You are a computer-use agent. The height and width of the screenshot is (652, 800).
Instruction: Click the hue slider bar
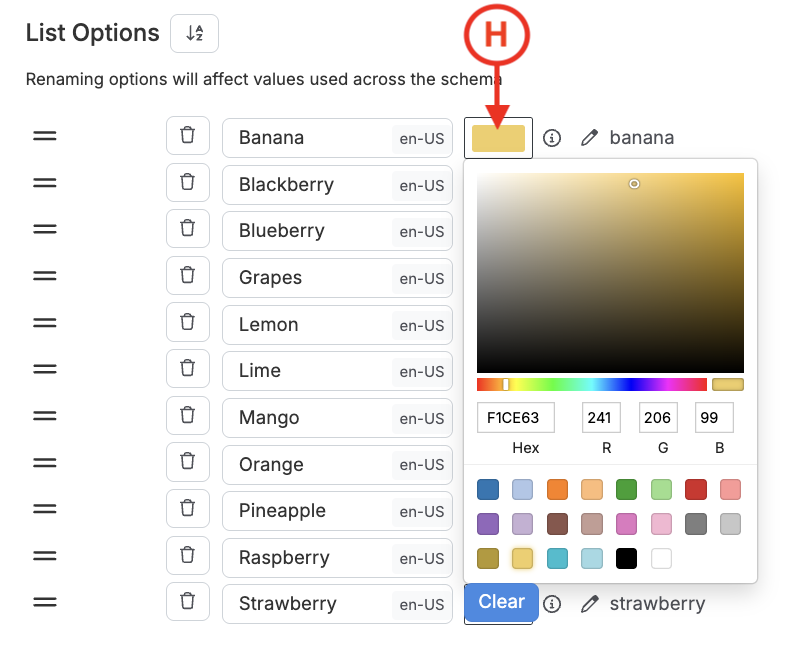click(x=592, y=384)
